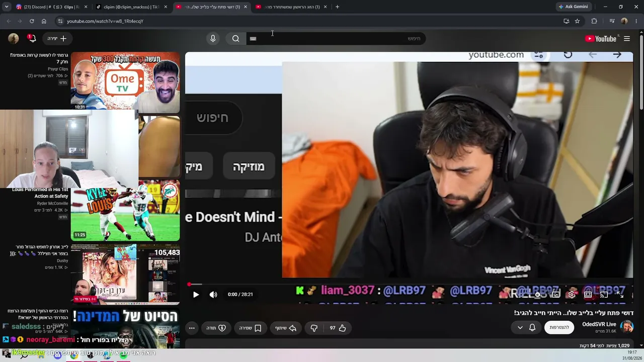644x362 pixels.
Task: Open a new browser tab
Action: [337, 7]
